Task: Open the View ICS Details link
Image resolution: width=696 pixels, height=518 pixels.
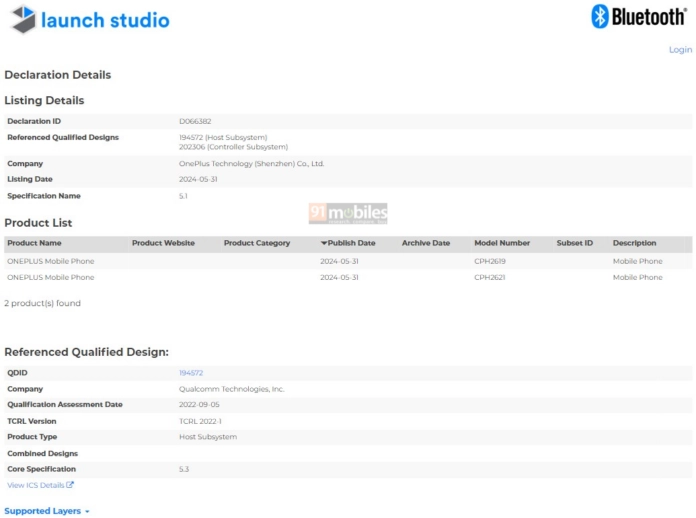Action: 36,485
